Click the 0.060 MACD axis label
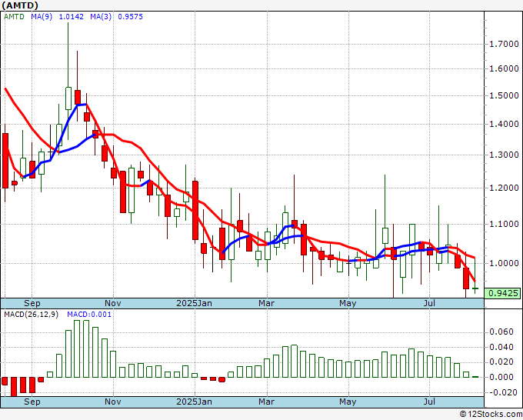This screenshot has height=420, width=523. point(501,332)
